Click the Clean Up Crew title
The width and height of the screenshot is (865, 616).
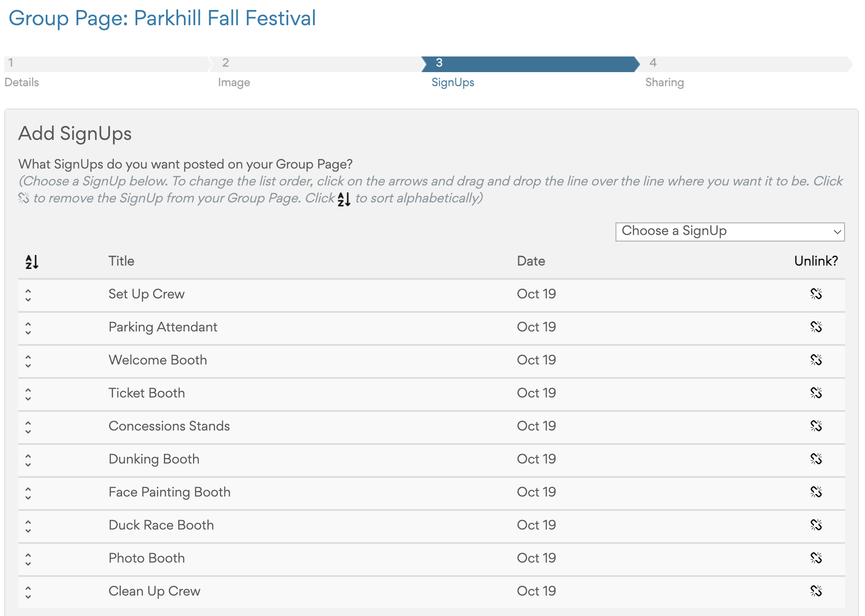click(154, 591)
